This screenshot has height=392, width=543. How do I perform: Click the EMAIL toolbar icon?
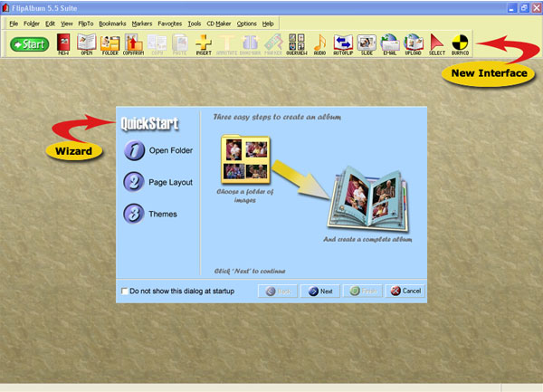pyautogui.click(x=389, y=44)
